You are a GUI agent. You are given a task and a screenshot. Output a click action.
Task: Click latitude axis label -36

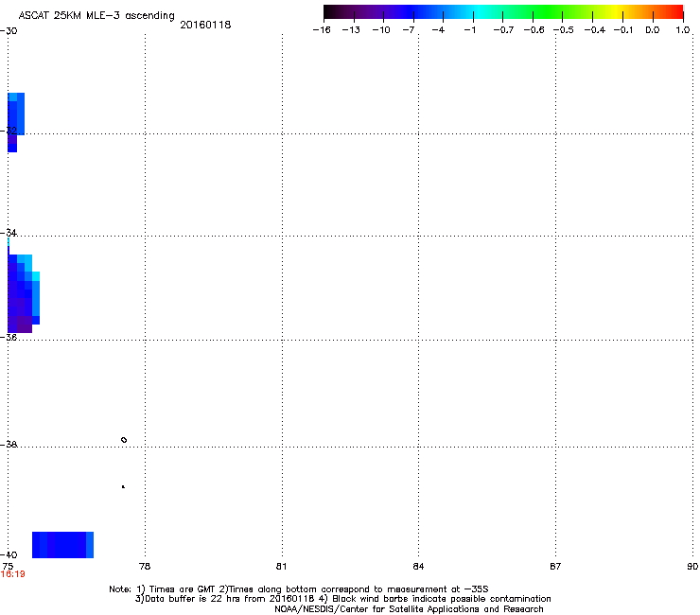[9, 338]
